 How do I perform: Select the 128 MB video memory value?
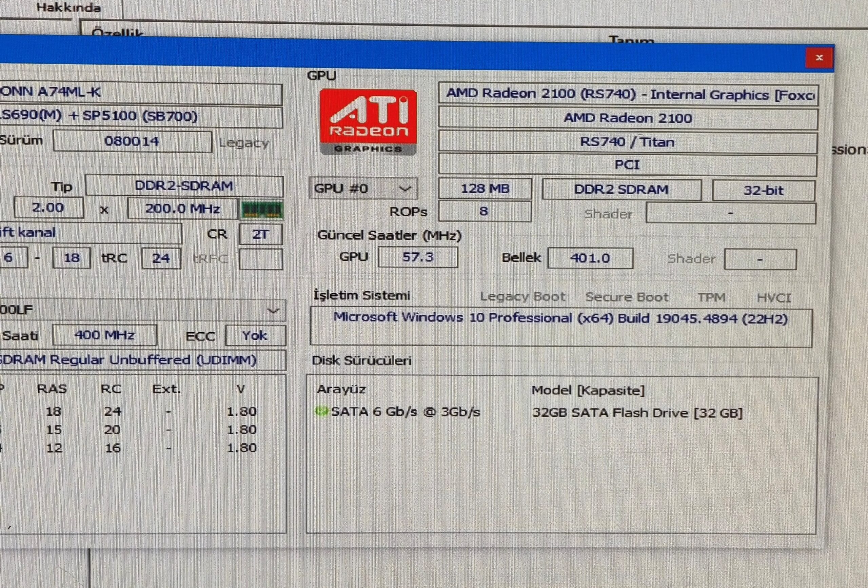(485, 188)
